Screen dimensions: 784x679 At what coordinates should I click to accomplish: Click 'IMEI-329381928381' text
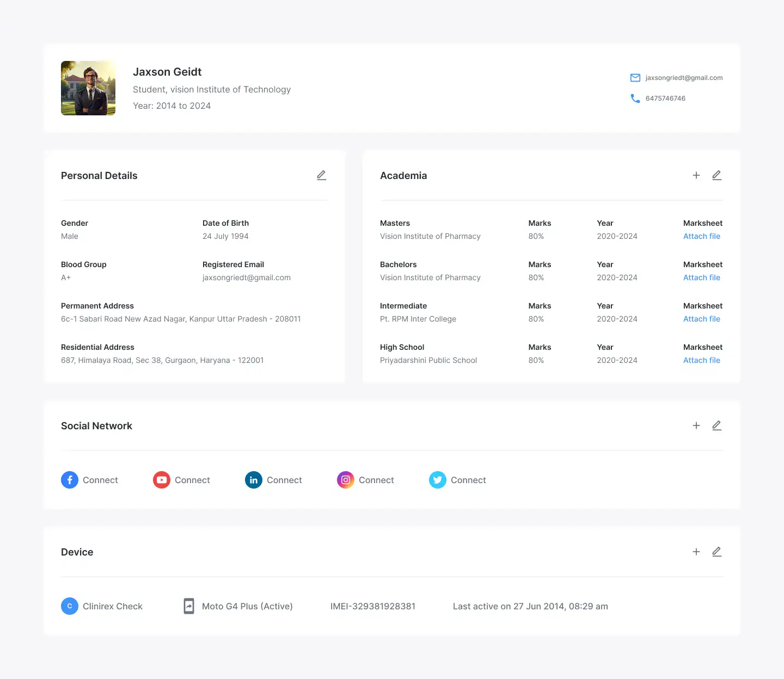(373, 606)
